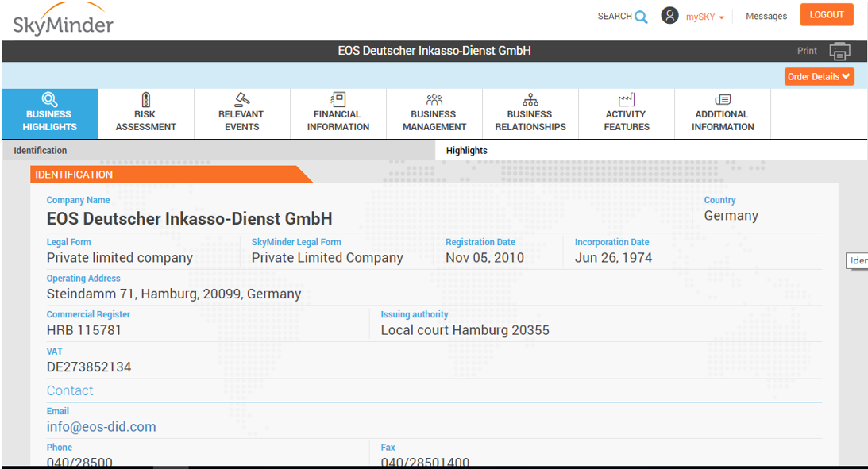The height and width of the screenshot is (469, 868).
Task: Click the Additional Information icon
Action: tap(723, 99)
